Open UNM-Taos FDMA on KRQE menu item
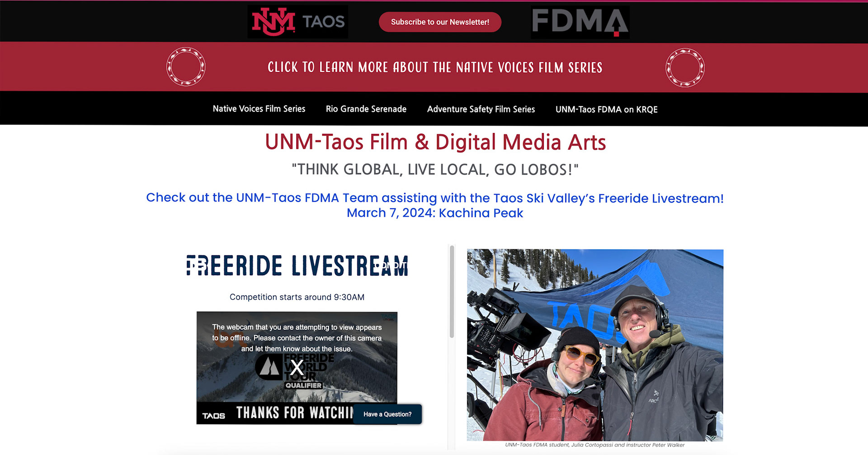Viewport: 868px width, 455px height. click(x=606, y=109)
